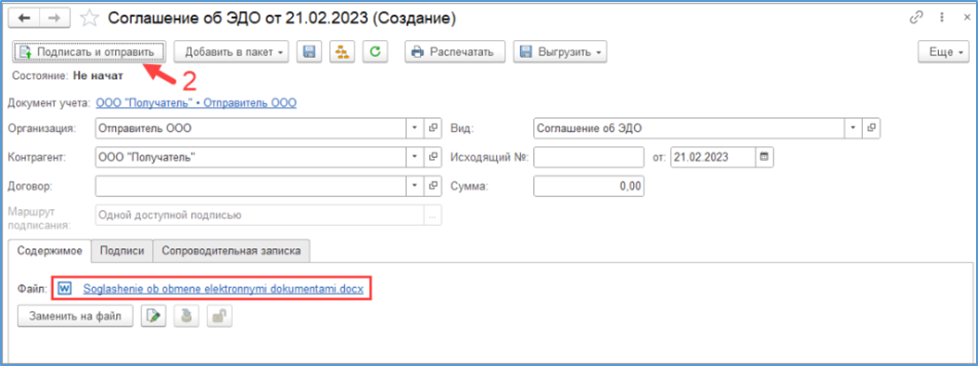Image resolution: width=978 pixels, height=366 pixels.
Task: Click the back navigation arrow
Action: (x=24, y=18)
